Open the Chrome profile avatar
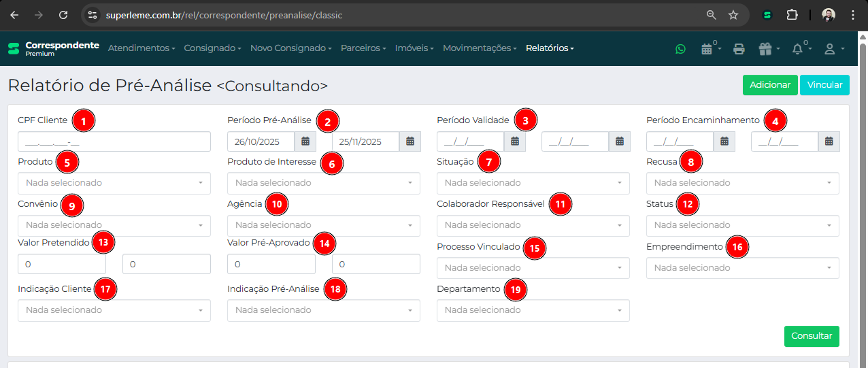868x368 pixels. (828, 14)
